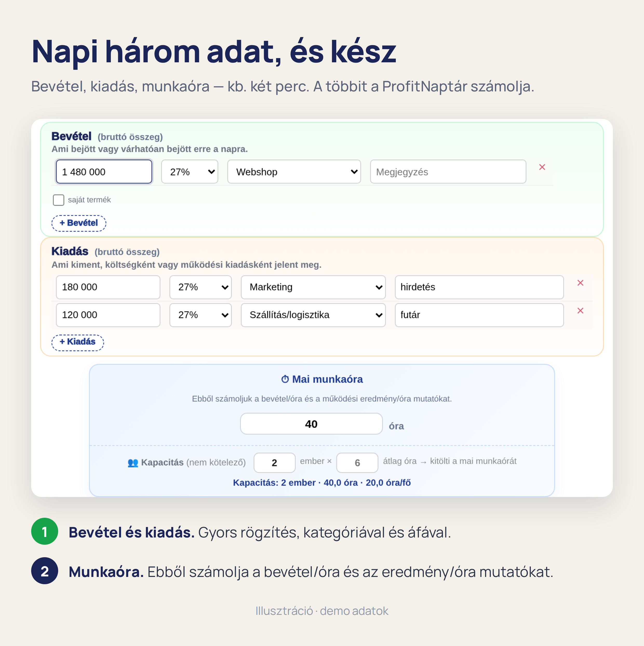Open the revenue row VAT 27% dropdown
Image resolution: width=644 pixels, height=646 pixels.
190,172
